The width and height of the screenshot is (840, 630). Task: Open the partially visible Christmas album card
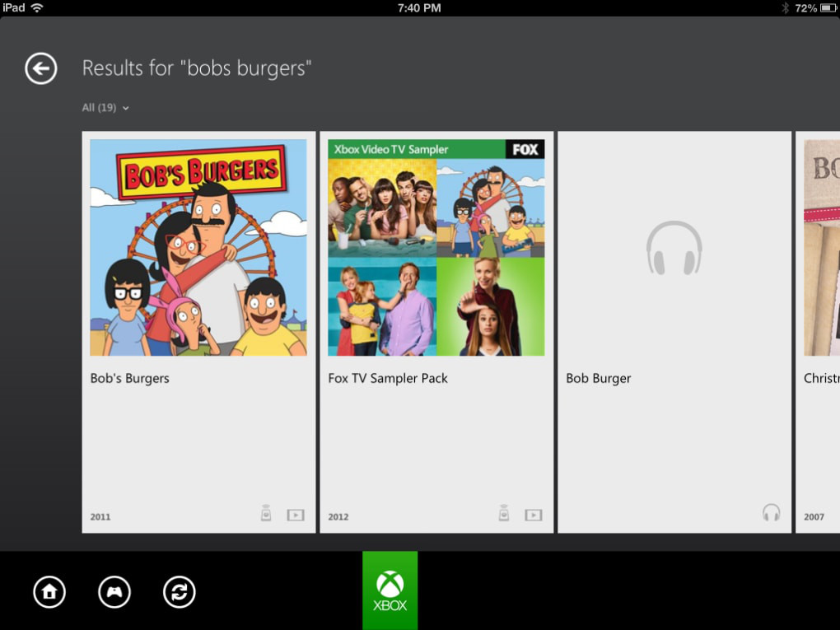click(x=818, y=332)
